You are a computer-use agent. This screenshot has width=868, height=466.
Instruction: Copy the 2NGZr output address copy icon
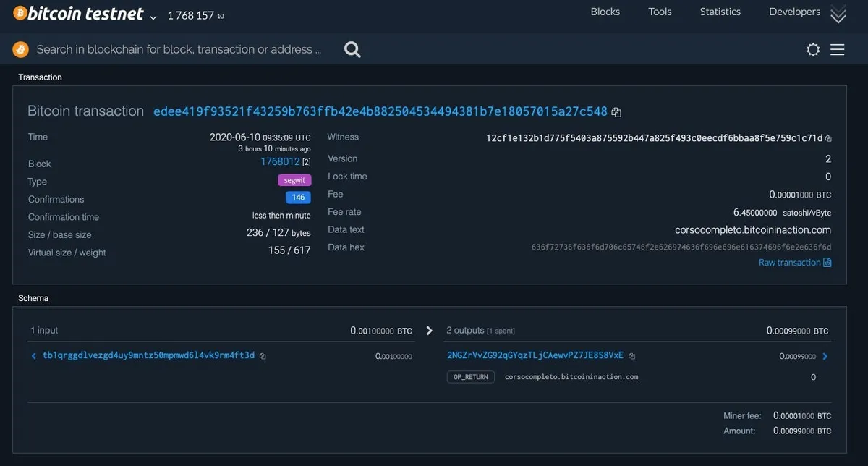point(631,356)
